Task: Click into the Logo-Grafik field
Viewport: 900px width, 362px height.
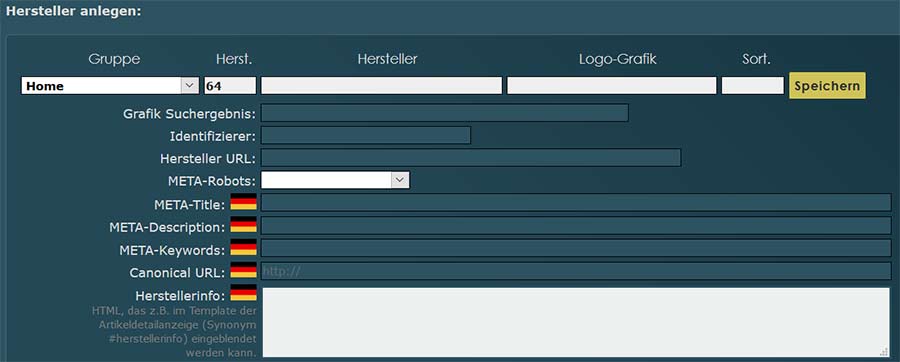Action: coord(612,85)
